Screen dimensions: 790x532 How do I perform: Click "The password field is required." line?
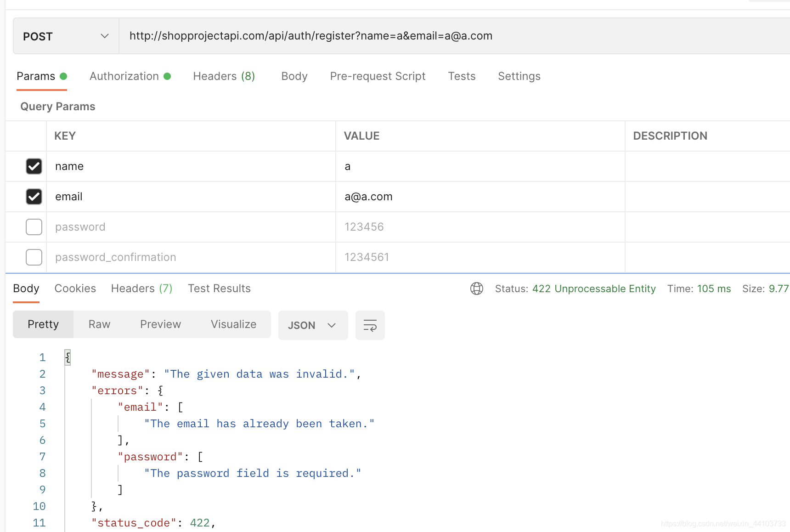click(253, 473)
